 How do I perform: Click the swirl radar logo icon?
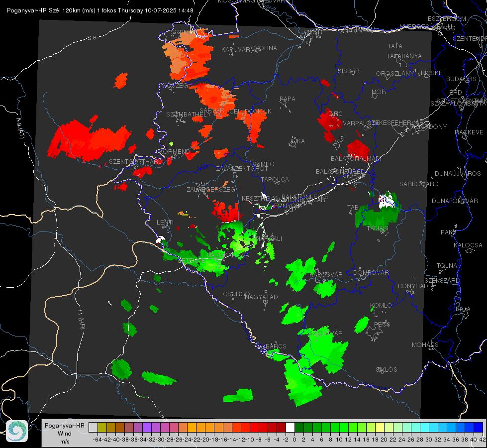(17, 431)
